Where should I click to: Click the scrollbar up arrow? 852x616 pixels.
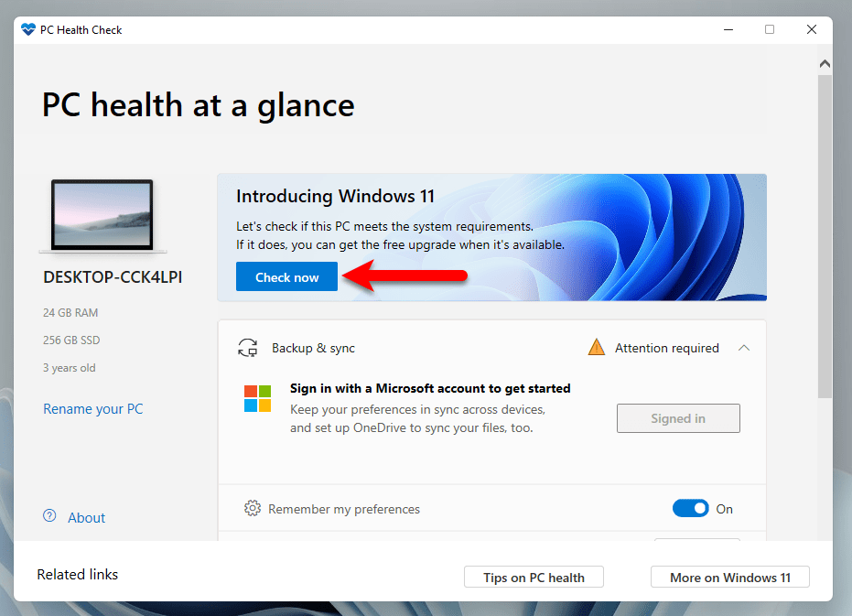click(825, 63)
